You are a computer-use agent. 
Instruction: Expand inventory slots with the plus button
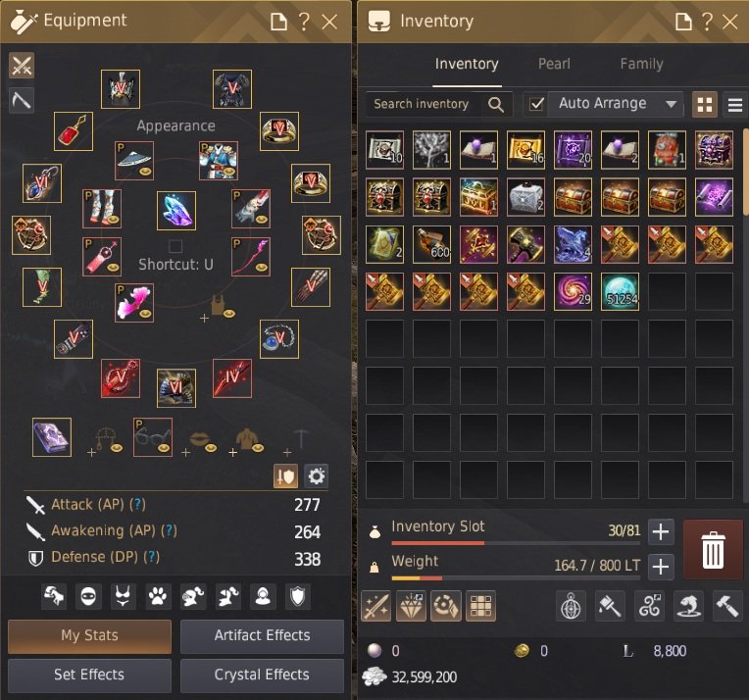pos(661,531)
